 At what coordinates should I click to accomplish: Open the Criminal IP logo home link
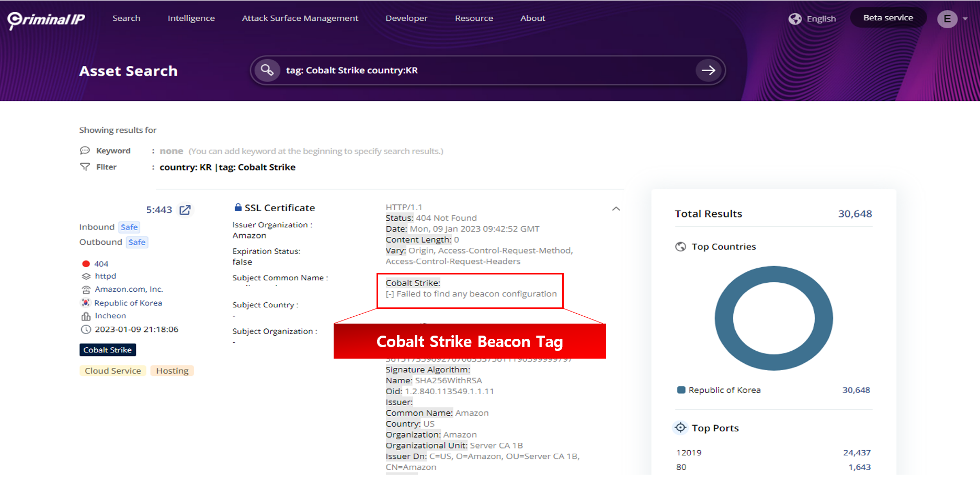point(46,19)
